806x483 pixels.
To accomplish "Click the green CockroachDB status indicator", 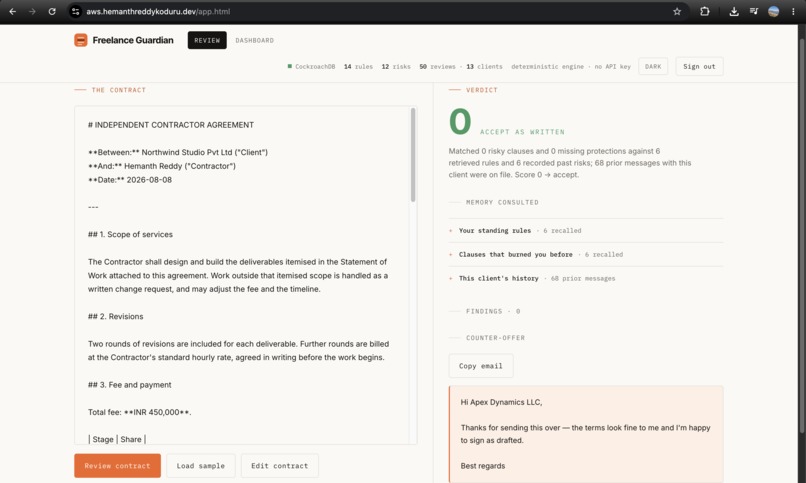I will click(290, 66).
